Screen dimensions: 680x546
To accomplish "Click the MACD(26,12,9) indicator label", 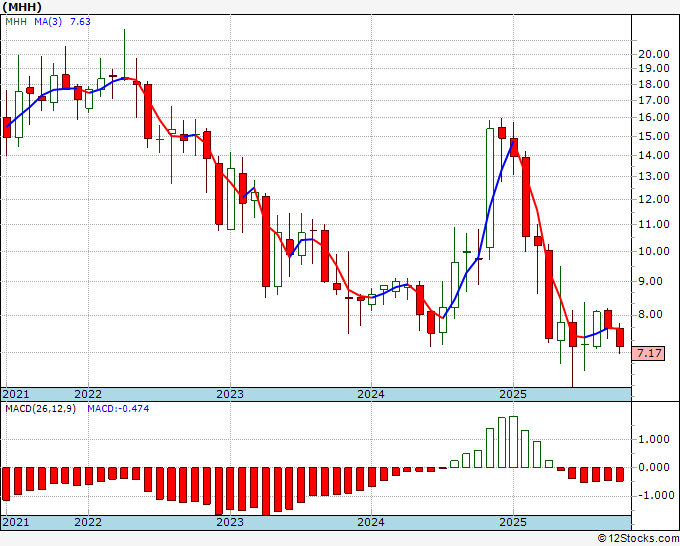I will click(x=40, y=409).
